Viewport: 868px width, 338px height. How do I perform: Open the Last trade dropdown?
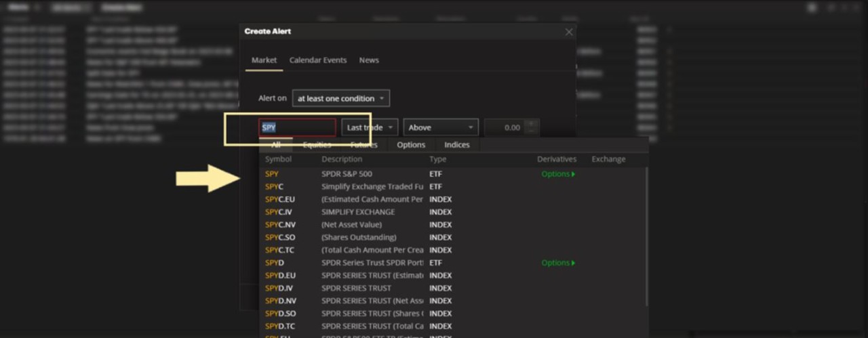370,127
